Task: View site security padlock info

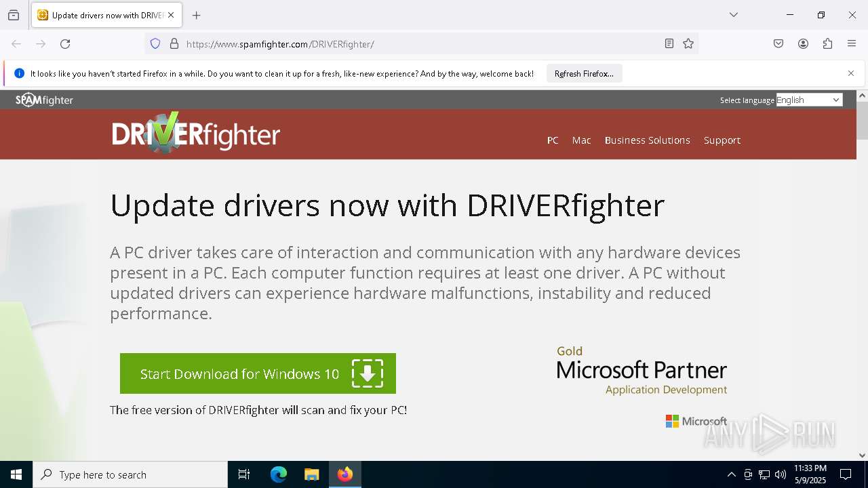Action: pyautogui.click(x=174, y=44)
